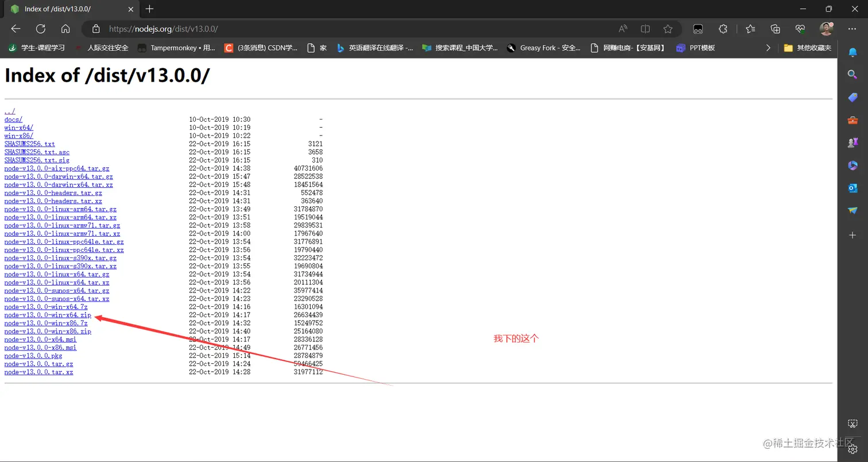
Task: Download node-v13.0.0-win-x64.zip
Action: point(48,315)
